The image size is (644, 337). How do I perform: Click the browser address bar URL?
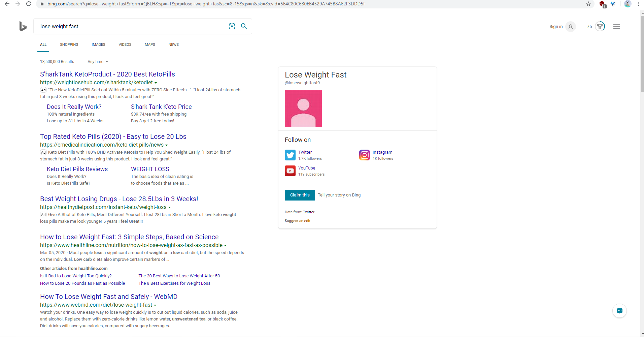(206, 4)
